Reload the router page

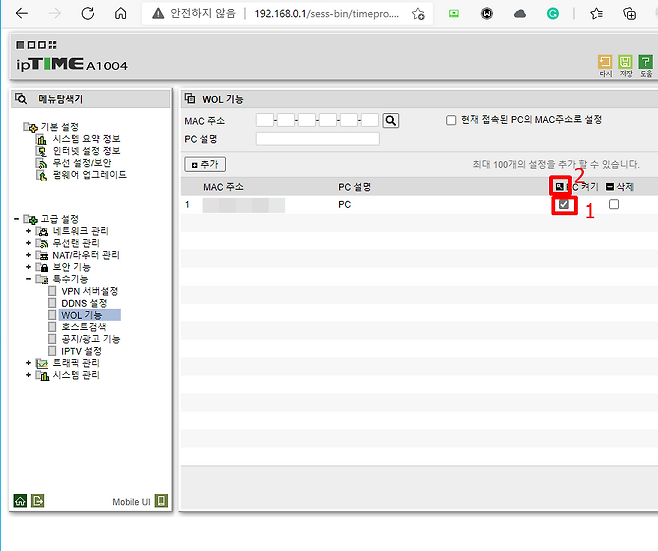(88, 13)
